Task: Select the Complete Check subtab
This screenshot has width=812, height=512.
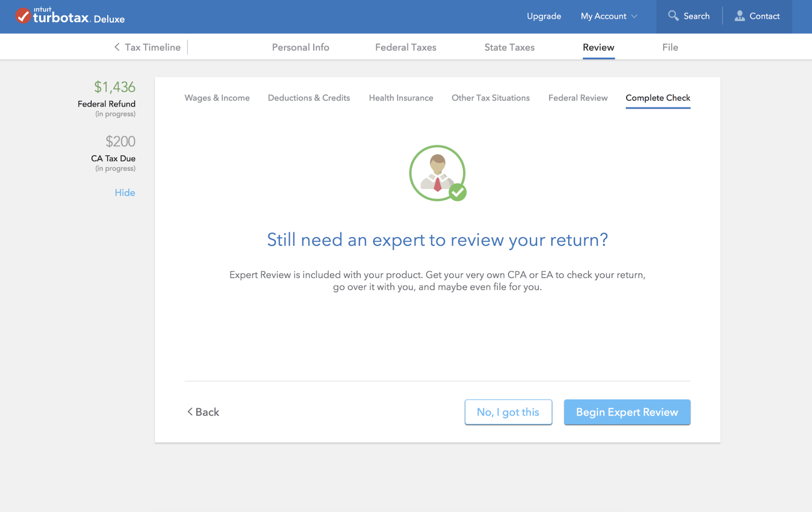Action: click(x=658, y=98)
